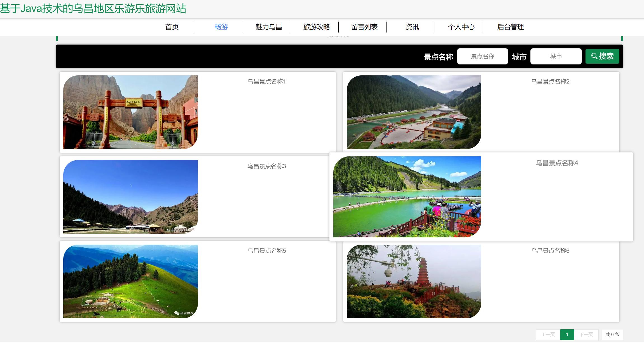Enter 个人中心 personal center
Screen dimensions: 644x343
tap(461, 27)
